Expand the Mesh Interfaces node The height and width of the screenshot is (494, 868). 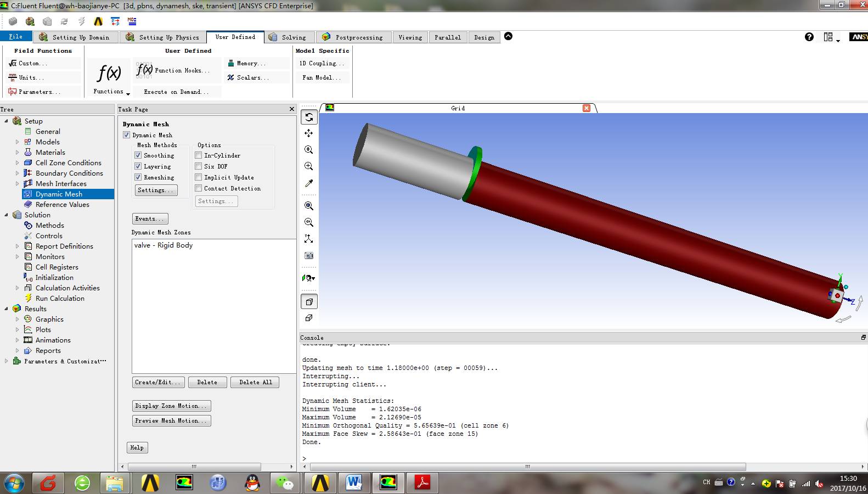17,183
